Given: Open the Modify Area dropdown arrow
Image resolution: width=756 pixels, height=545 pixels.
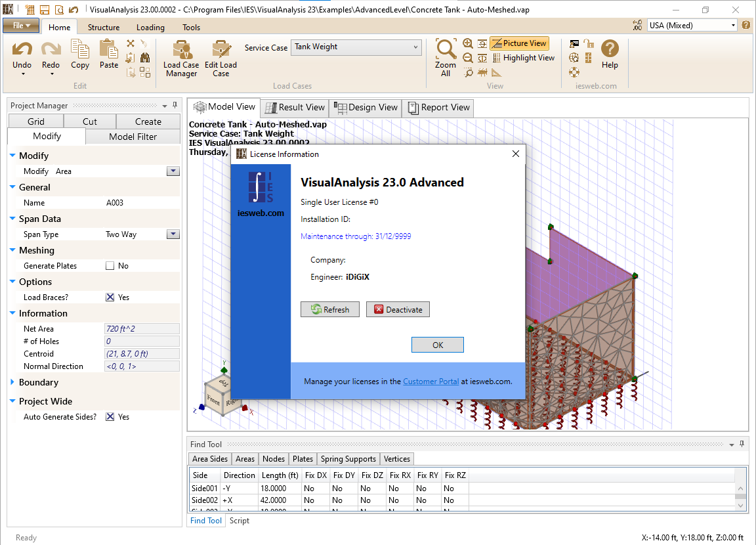Looking at the screenshot, I should [173, 171].
